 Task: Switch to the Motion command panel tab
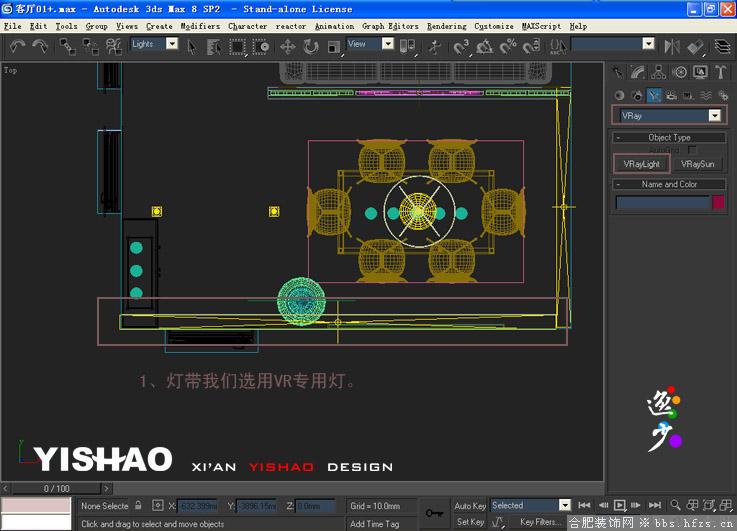[x=679, y=72]
